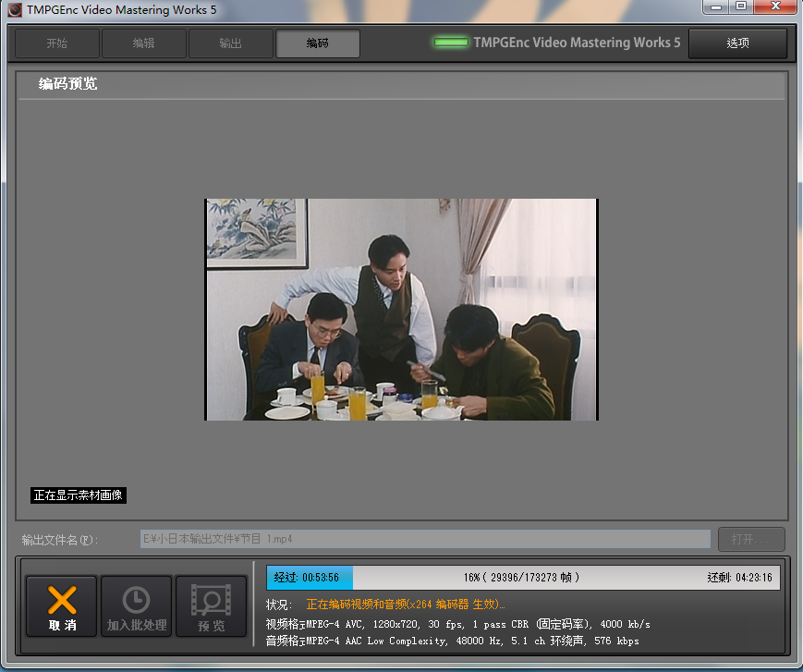Click the green status indicator light

[x=450, y=43]
